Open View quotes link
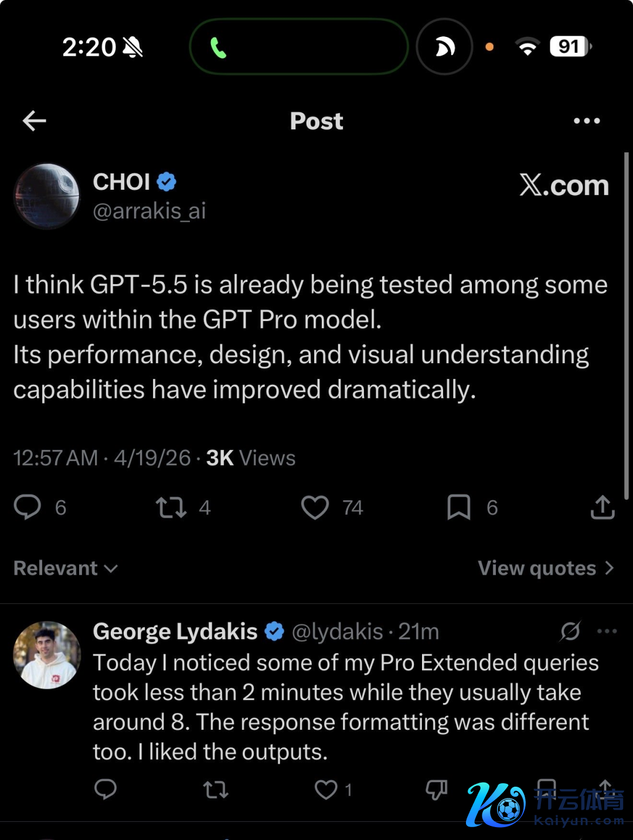 [x=546, y=568]
